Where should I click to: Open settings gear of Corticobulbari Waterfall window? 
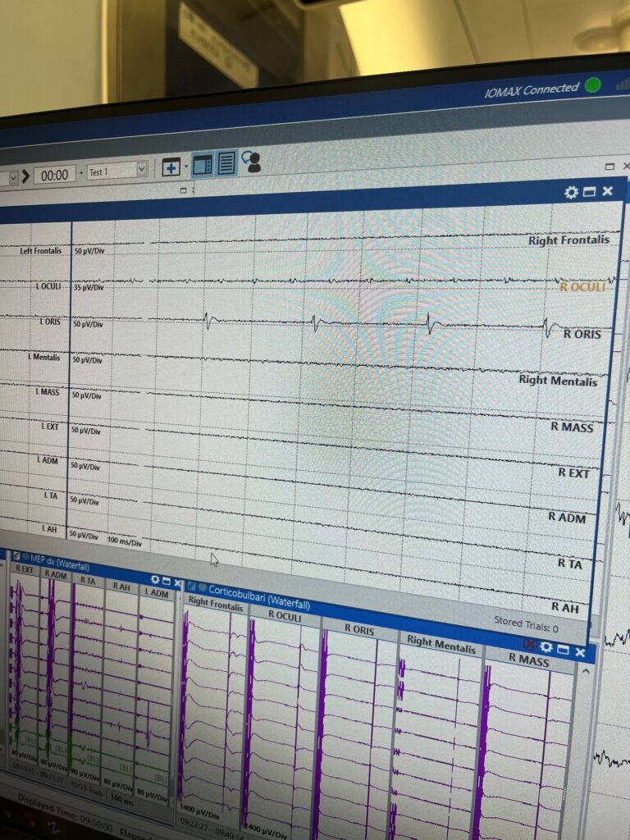click(546, 646)
